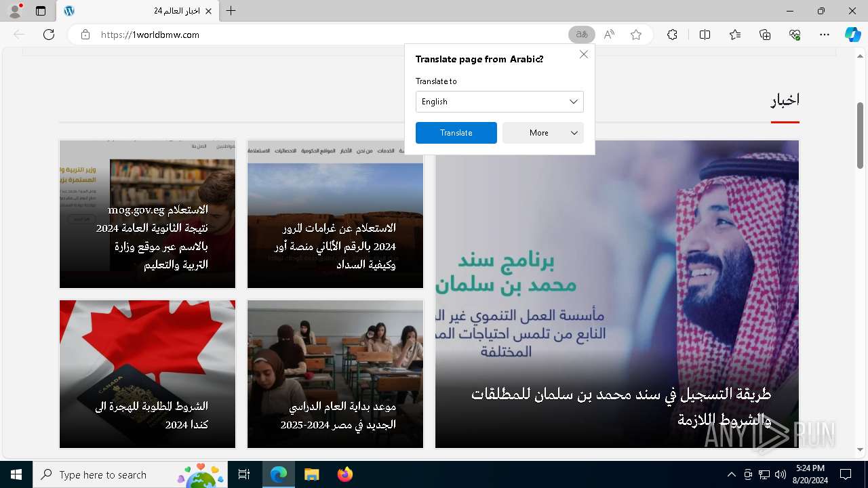
Task: Open Settings and more menu
Action: pos(825,35)
